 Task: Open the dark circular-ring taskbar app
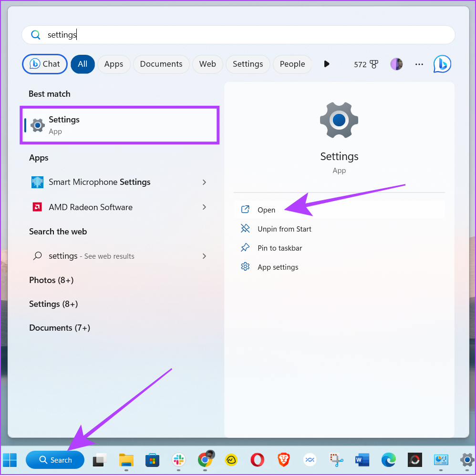[415, 460]
